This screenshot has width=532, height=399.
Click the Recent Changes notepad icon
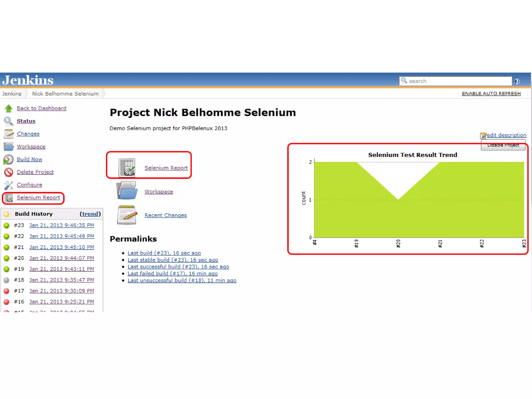(127, 215)
